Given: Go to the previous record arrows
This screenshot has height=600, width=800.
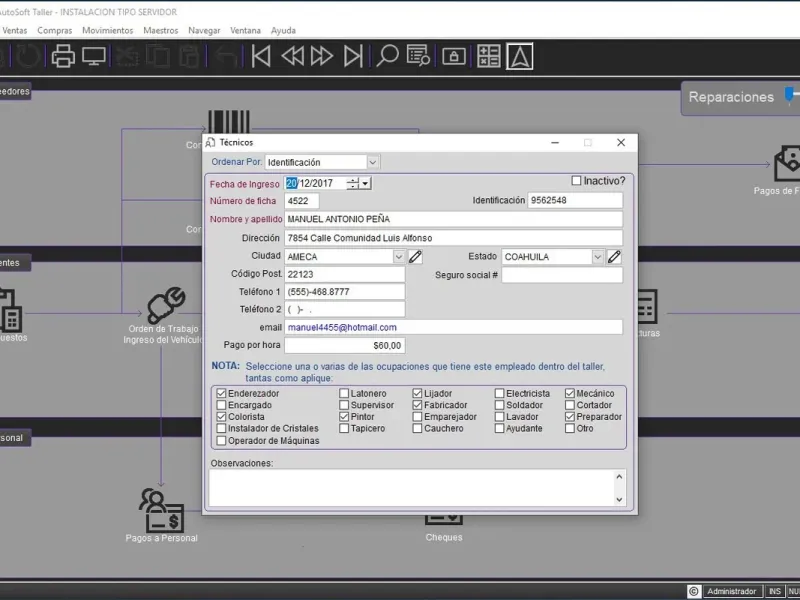Looking at the screenshot, I should coord(292,56).
